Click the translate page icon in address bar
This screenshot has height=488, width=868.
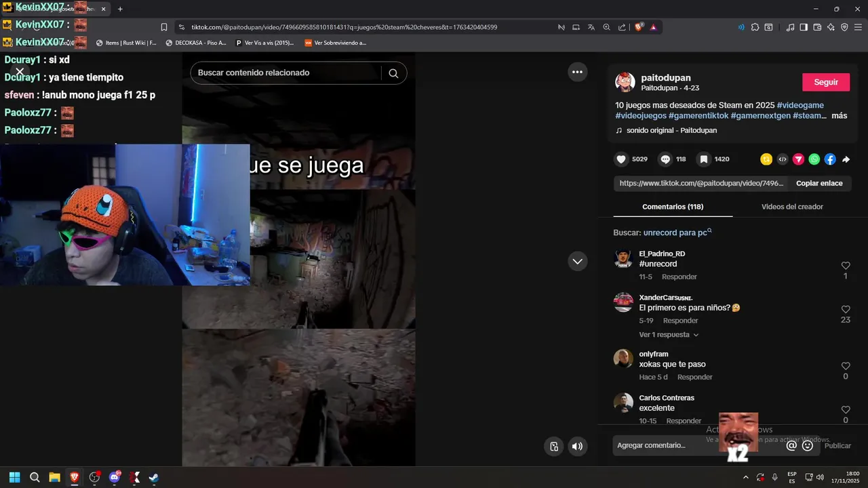coord(591,27)
